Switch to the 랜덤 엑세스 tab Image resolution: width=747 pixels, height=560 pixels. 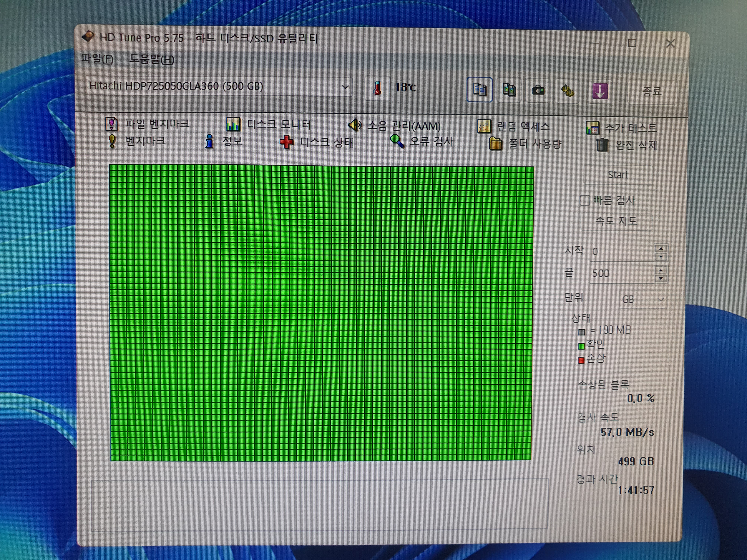(514, 127)
